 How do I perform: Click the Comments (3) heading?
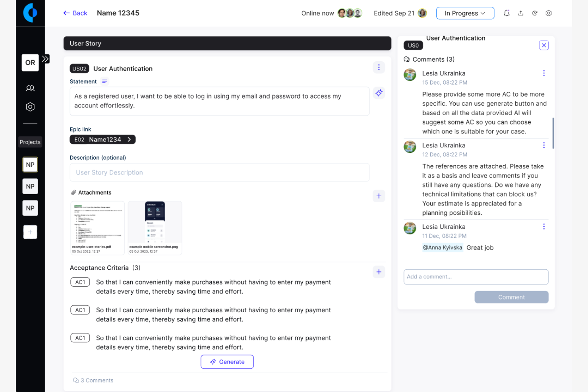[x=429, y=59]
